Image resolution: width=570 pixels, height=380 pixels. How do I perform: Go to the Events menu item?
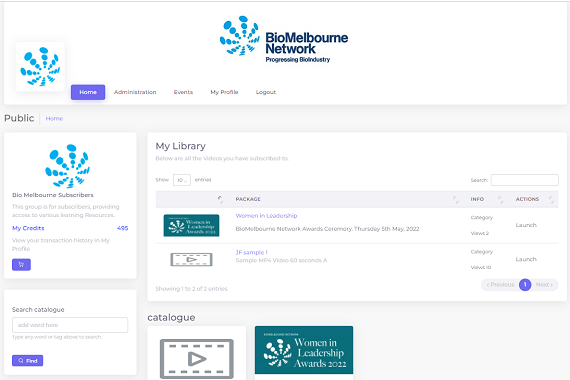pyautogui.click(x=183, y=92)
